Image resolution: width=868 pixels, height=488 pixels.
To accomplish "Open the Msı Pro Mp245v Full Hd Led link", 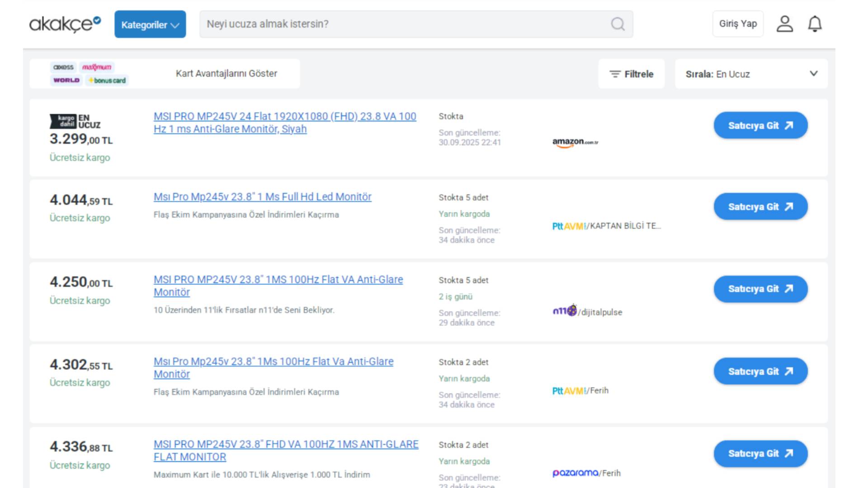I will pyautogui.click(x=262, y=197).
